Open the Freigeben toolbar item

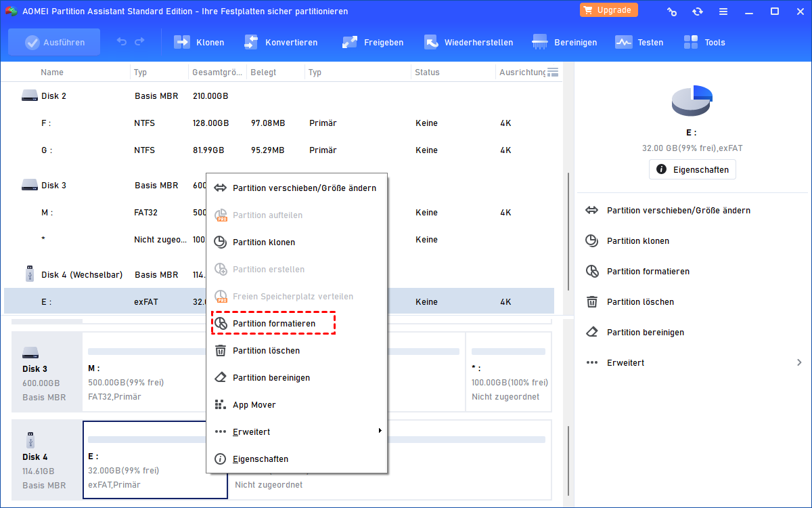(373, 42)
